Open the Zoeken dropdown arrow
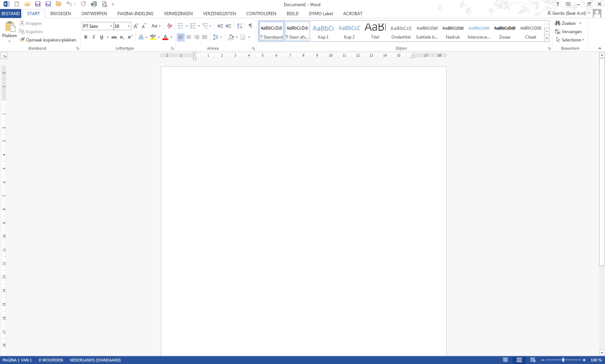The width and height of the screenshot is (605, 364). [580, 23]
